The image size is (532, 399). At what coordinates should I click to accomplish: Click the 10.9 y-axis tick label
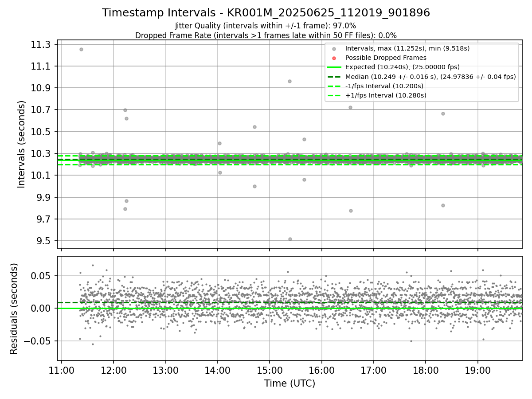pos(40,88)
